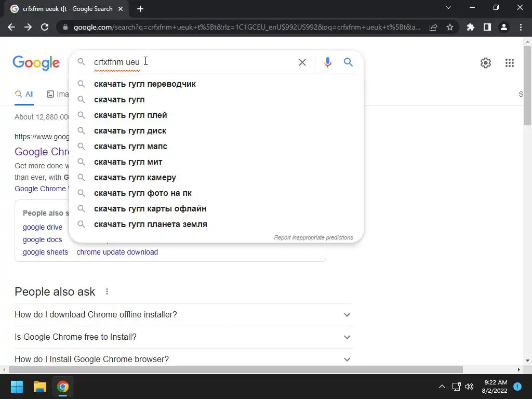Switch to the All results tab

pos(24,94)
